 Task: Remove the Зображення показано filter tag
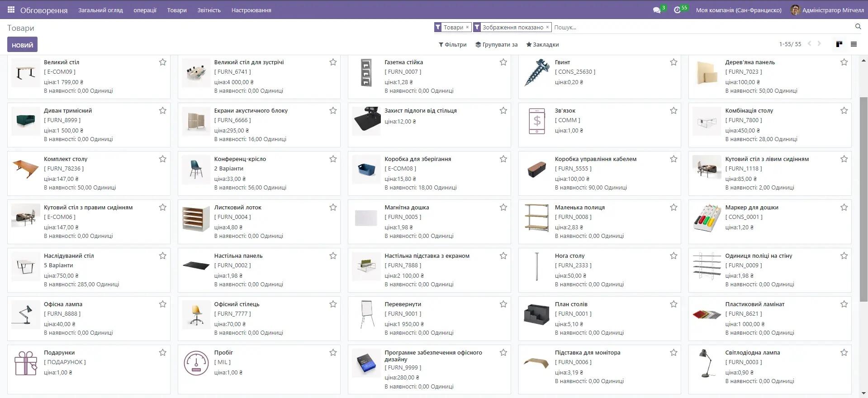[547, 28]
